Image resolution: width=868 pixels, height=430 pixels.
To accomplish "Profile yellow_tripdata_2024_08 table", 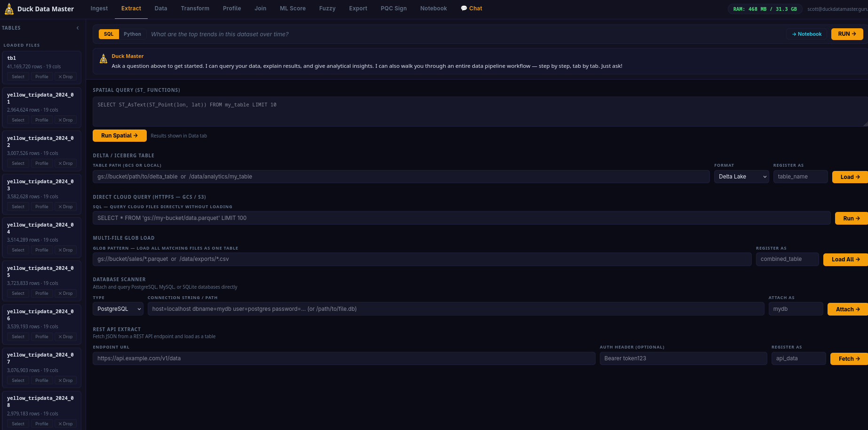I will point(42,424).
